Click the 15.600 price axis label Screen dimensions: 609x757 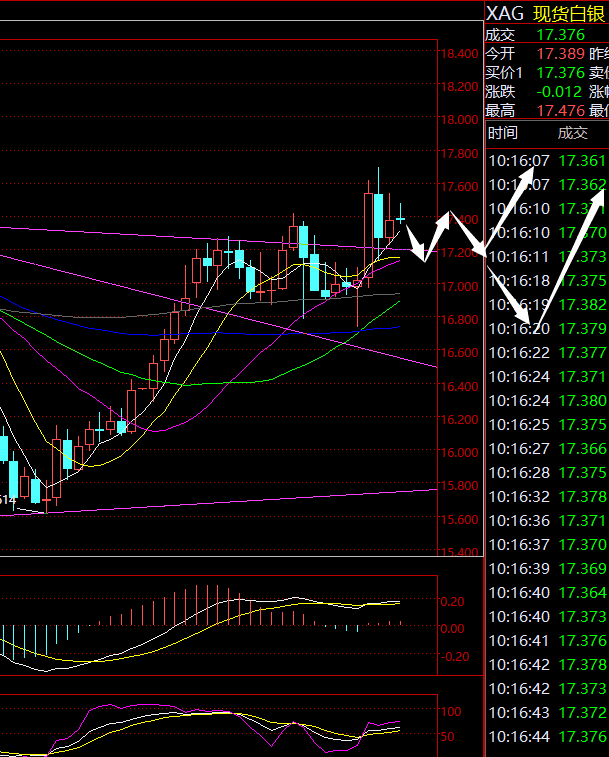coord(459,519)
